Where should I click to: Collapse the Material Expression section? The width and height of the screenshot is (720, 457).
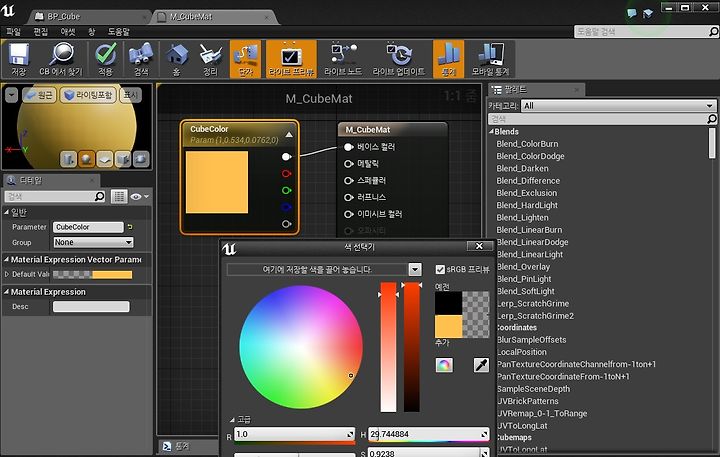pyautogui.click(x=6, y=292)
